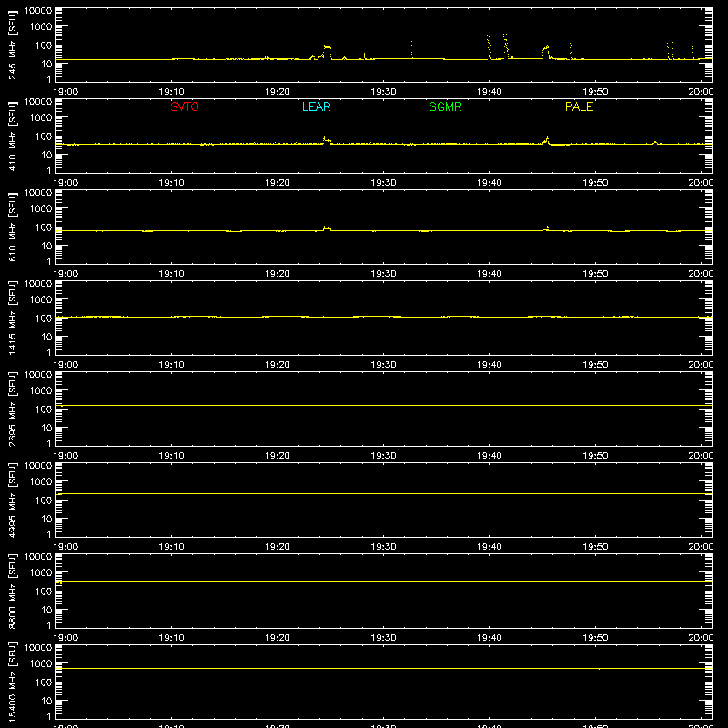The width and height of the screenshot is (728, 728).
Task: Click the 100 tick on 610 MHz y-axis
Action: click(44, 227)
